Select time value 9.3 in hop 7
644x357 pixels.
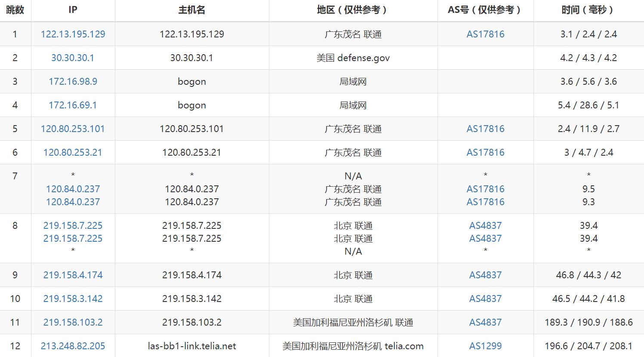(x=589, y=202)
